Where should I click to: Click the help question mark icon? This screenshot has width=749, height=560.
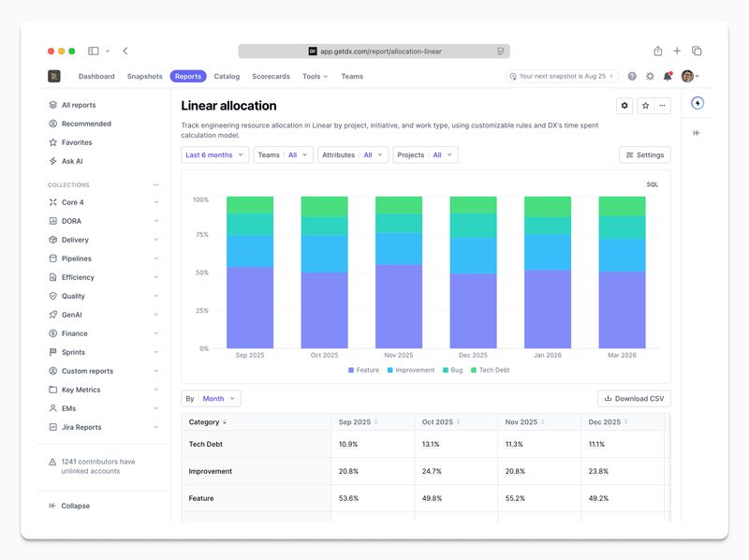632,77
